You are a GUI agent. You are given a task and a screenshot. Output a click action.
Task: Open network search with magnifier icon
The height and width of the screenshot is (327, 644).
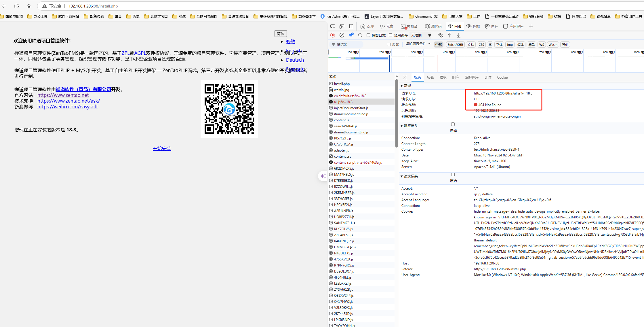pos(360,35)
